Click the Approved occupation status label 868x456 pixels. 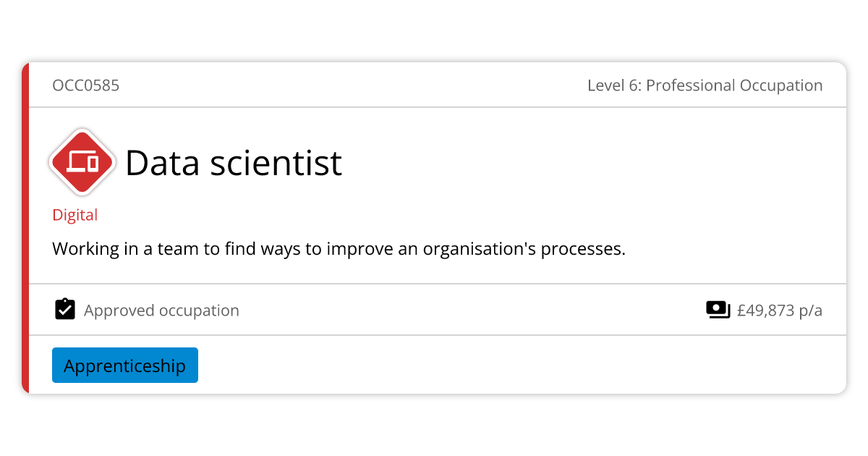161,311
